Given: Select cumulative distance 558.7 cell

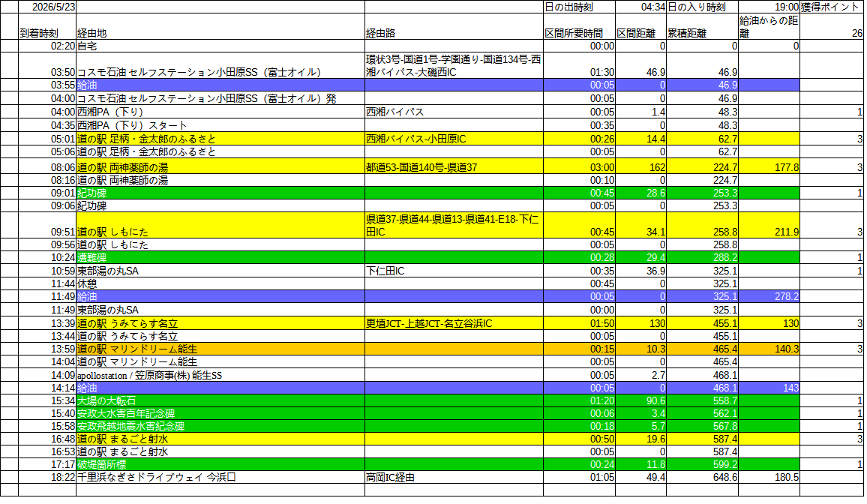Looking at the screenshot, I should (702, 400).
